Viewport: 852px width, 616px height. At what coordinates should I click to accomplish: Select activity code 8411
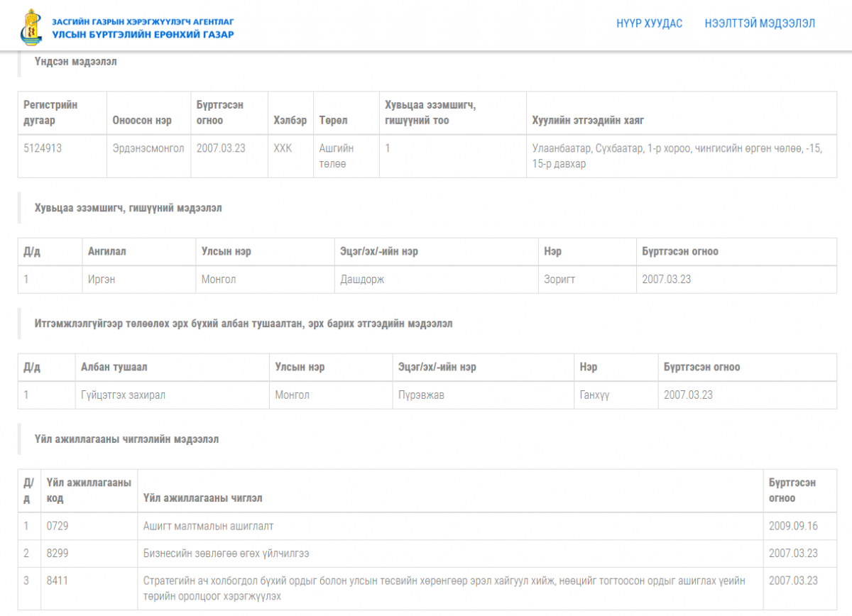[x=58, y=581]
